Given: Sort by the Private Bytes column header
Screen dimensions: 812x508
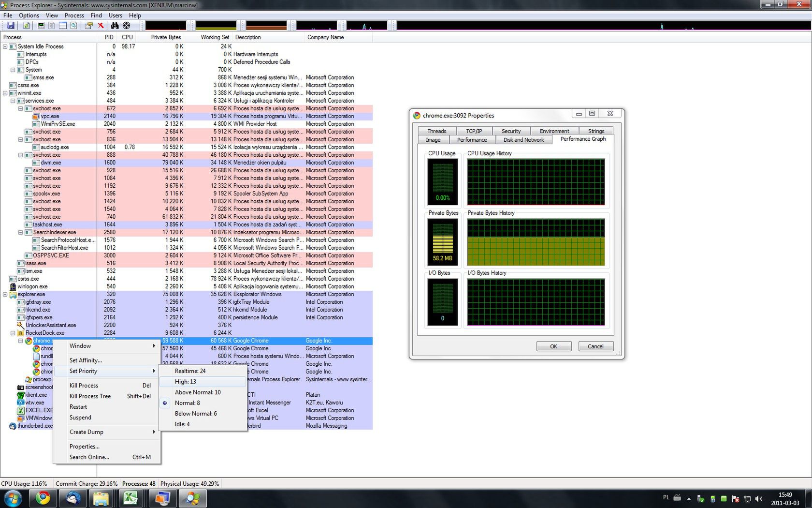Looking at the screenshot, I should [160, 37].
